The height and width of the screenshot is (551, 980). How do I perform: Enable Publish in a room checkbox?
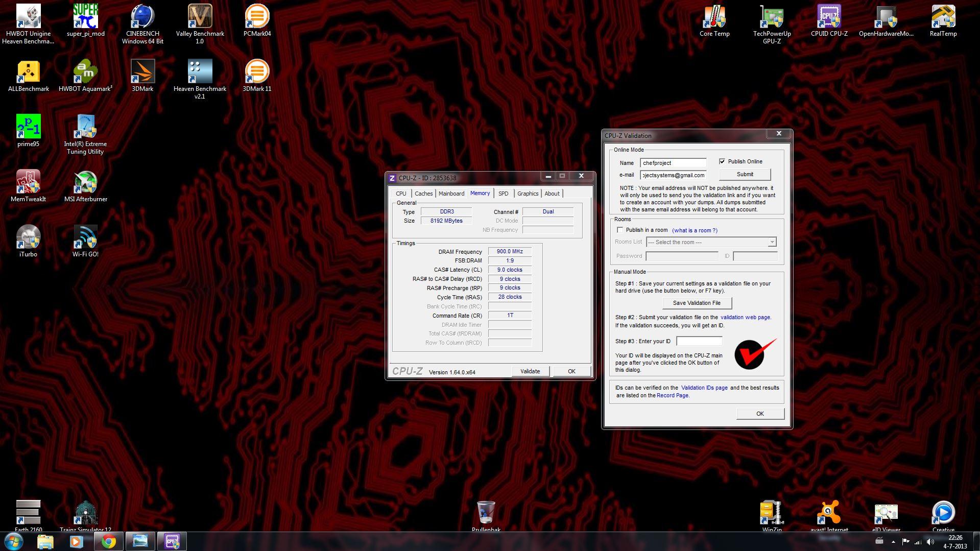pyautogui.click(x=620, y=230)
